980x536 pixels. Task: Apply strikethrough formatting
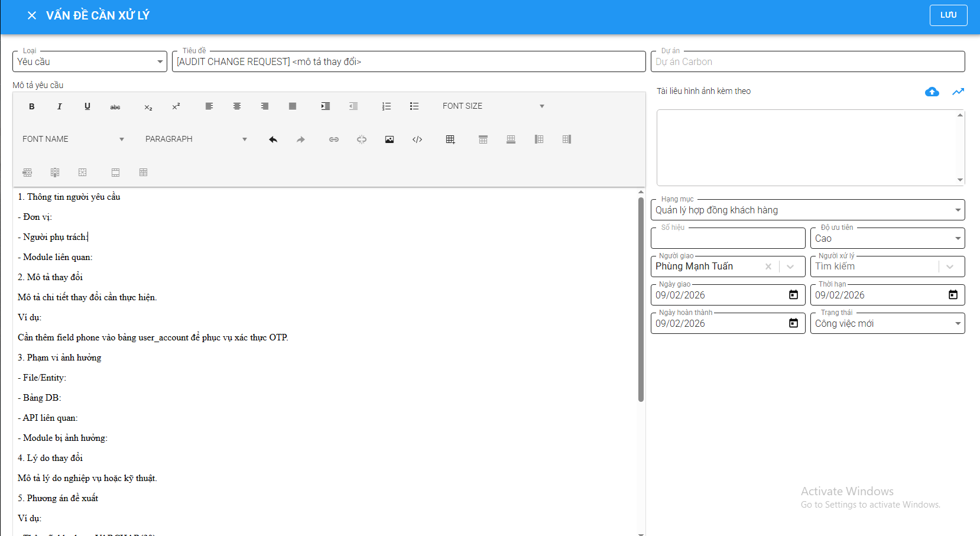tap(115, 106)
